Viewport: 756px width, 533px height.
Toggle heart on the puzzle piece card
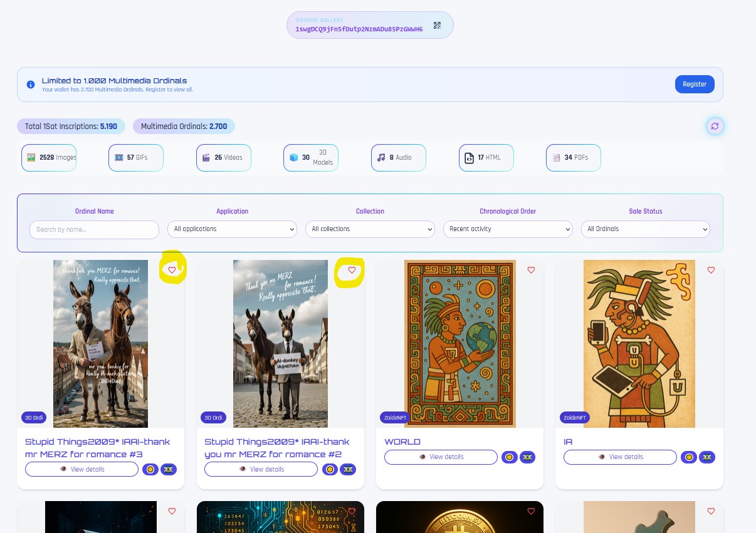pos(711,511)
